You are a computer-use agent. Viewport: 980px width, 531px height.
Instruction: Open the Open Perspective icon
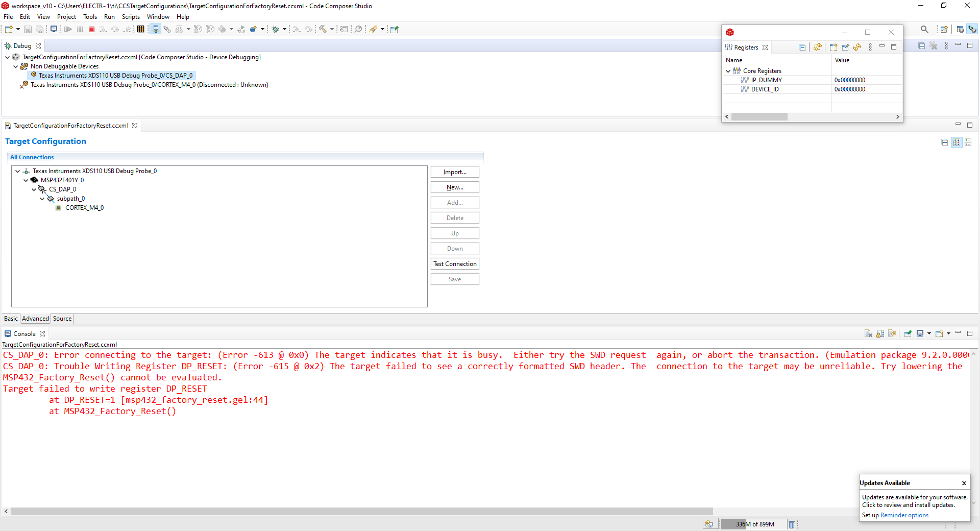944,30
